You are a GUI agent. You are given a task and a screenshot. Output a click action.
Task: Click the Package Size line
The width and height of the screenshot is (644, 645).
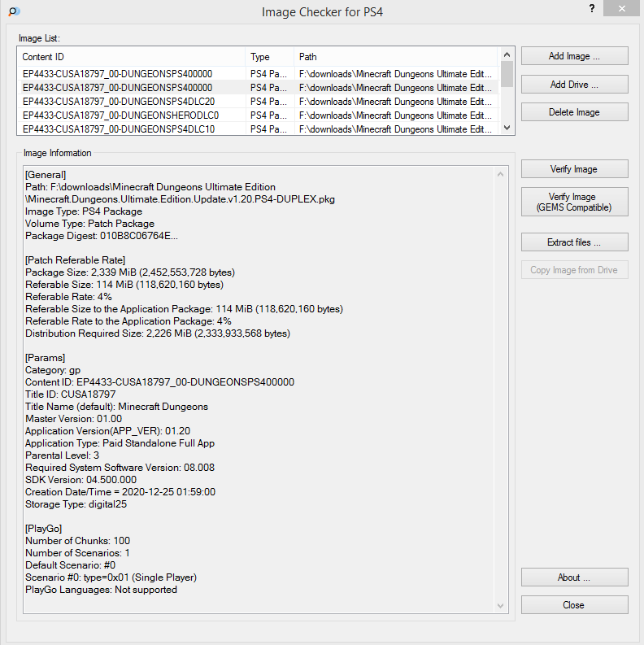[x=130, y=272]
